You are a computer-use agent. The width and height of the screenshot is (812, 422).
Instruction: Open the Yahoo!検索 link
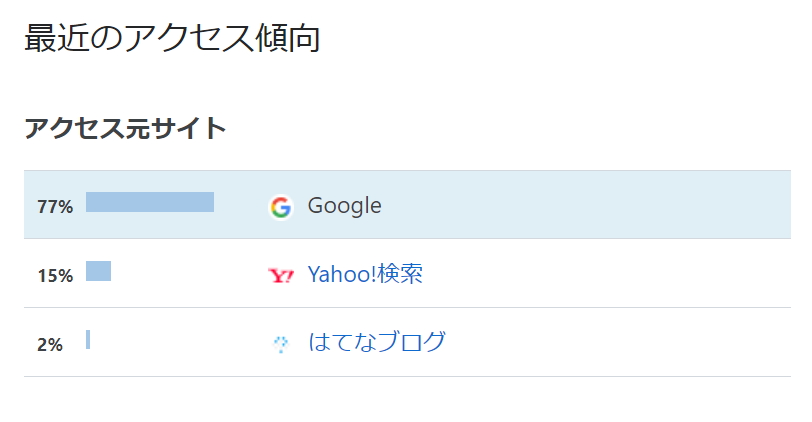[365, 274]
